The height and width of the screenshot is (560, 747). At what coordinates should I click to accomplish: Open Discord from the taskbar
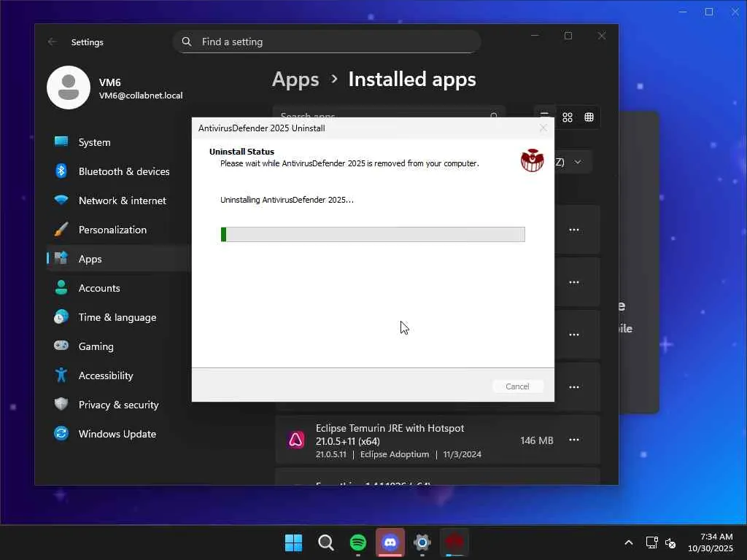click(x=390, y=542)
